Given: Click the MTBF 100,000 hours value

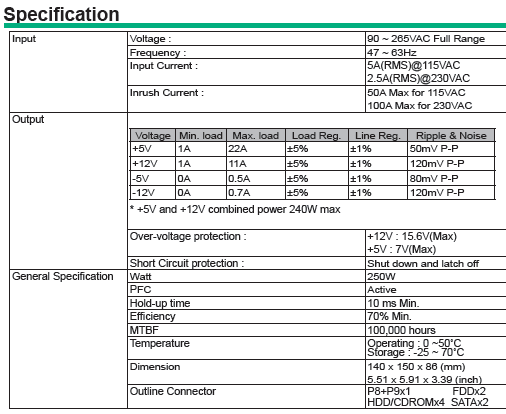Looking at the screenshot, I should point(401,330).
